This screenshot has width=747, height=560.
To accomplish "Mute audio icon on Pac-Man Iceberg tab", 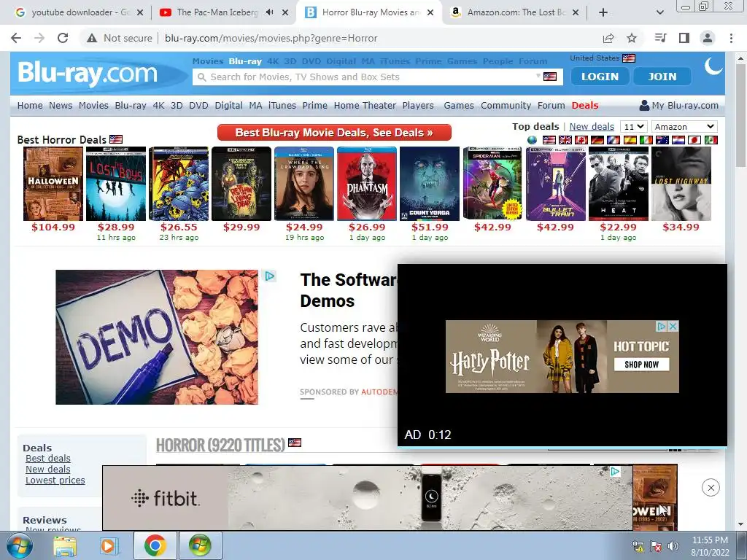I will pos(269,12).
